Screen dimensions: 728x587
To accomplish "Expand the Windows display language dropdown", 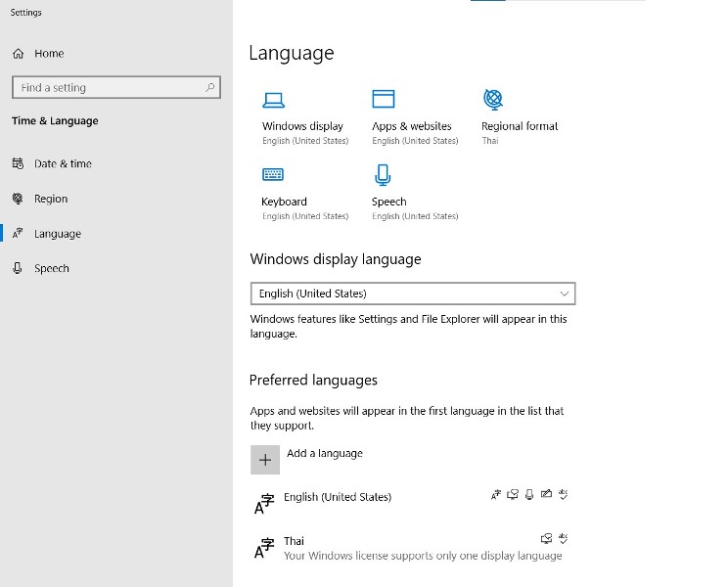I will 411,293.
